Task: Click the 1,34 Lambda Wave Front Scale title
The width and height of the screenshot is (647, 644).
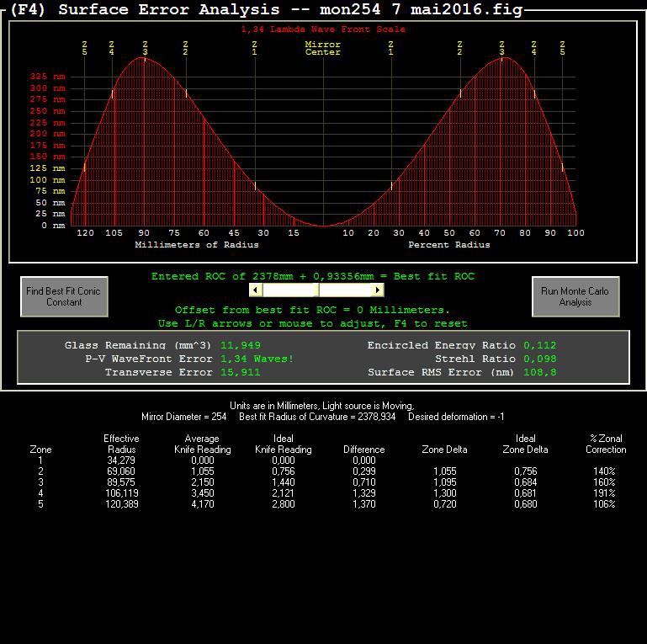Action: 323,29
